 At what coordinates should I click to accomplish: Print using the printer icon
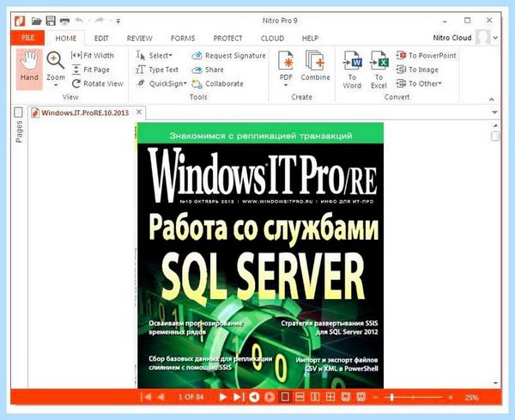[x=64, y=21]
